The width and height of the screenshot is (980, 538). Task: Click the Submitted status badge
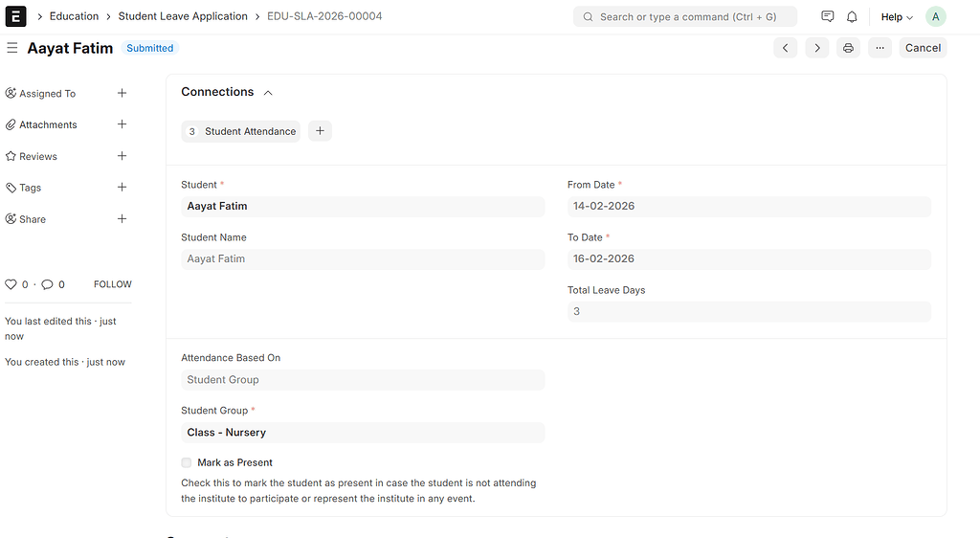point(150,48)
